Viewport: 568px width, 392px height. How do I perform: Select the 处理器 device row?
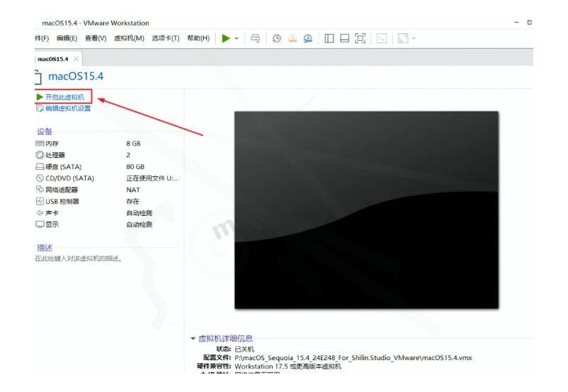tap(107, 155)
